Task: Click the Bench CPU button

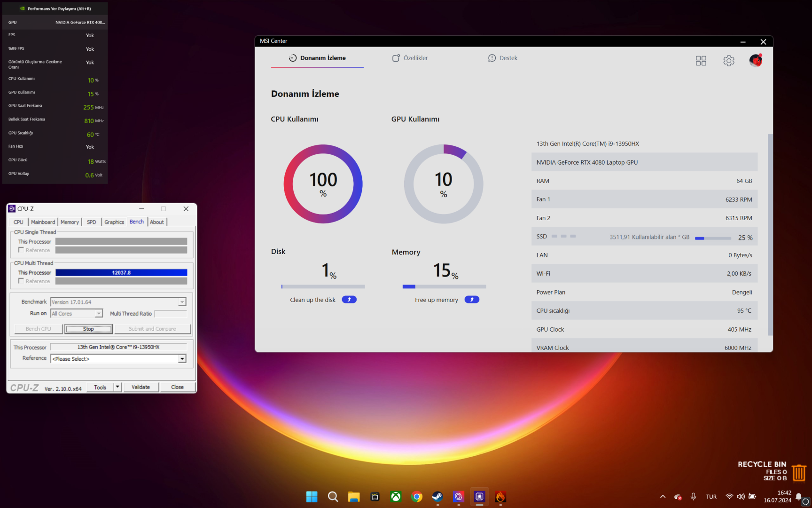Action: pos(39,329)
